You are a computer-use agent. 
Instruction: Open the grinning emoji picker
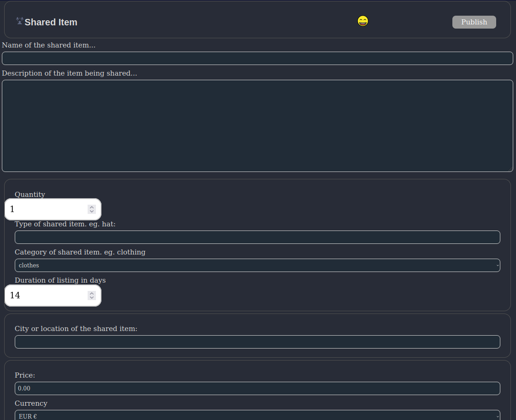[363, 21]
